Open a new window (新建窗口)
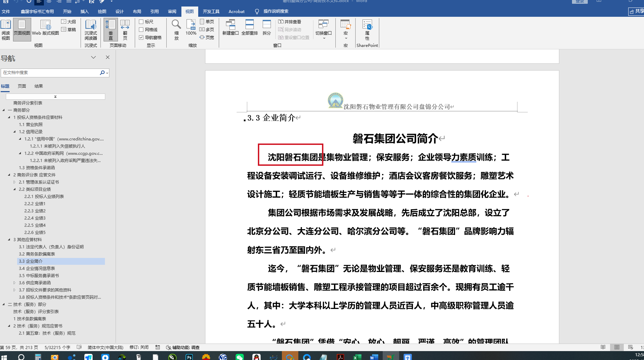Image resolution: width=644 pixels, height=360 pixels. point(230,27)
